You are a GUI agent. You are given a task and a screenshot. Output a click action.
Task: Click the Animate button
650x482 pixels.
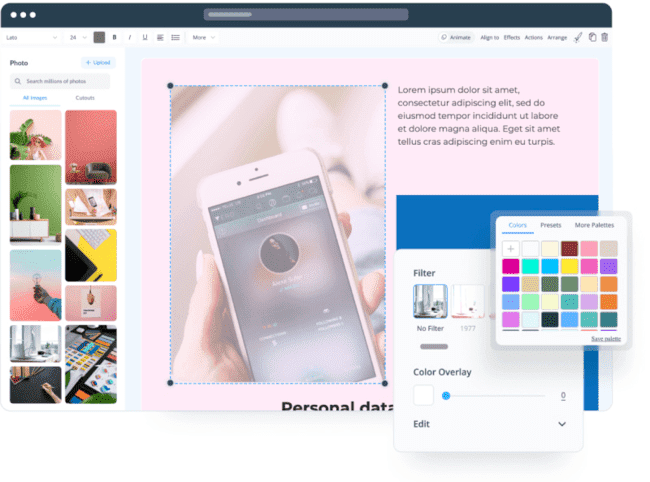click(x=456, y=37)
